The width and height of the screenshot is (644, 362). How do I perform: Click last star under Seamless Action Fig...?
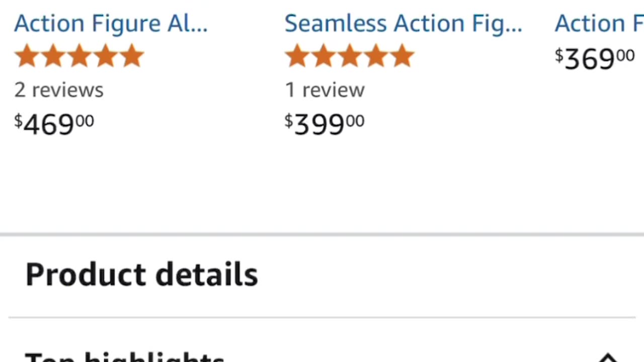click(x=402, y=56)
